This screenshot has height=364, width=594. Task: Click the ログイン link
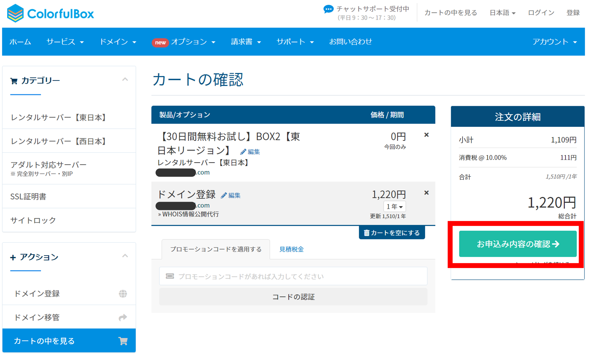coord(541,13)
